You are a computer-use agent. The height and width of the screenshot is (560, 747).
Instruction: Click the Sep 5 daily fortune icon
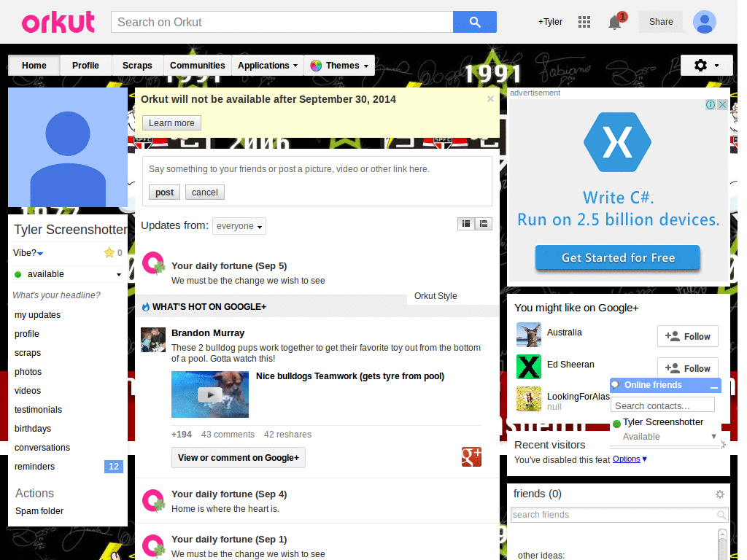(153, 263)
